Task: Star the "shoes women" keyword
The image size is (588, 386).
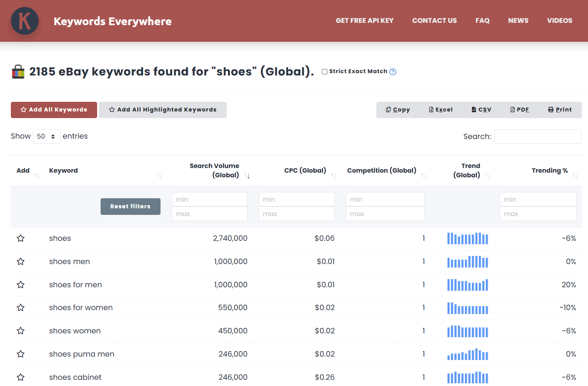Action: click(21, 331)
